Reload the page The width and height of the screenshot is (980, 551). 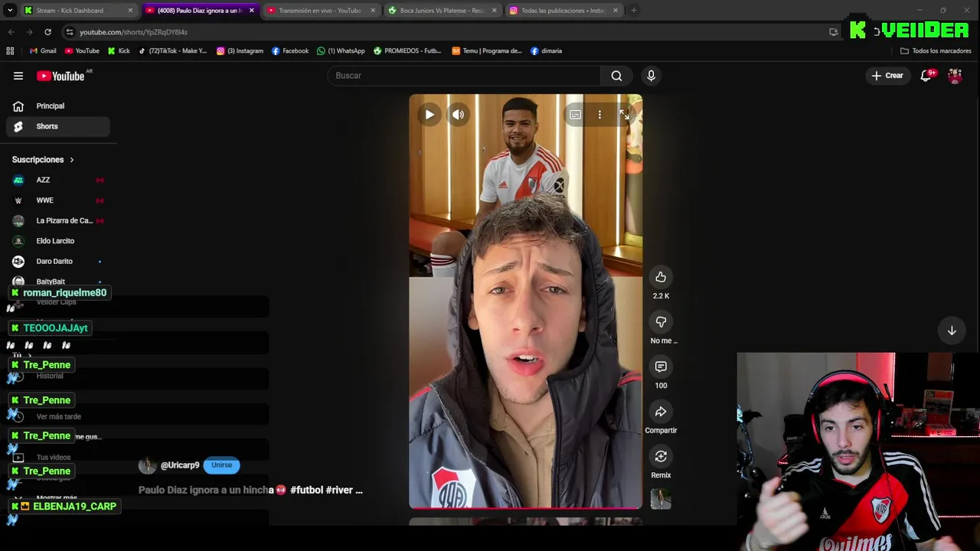point(47,32)
